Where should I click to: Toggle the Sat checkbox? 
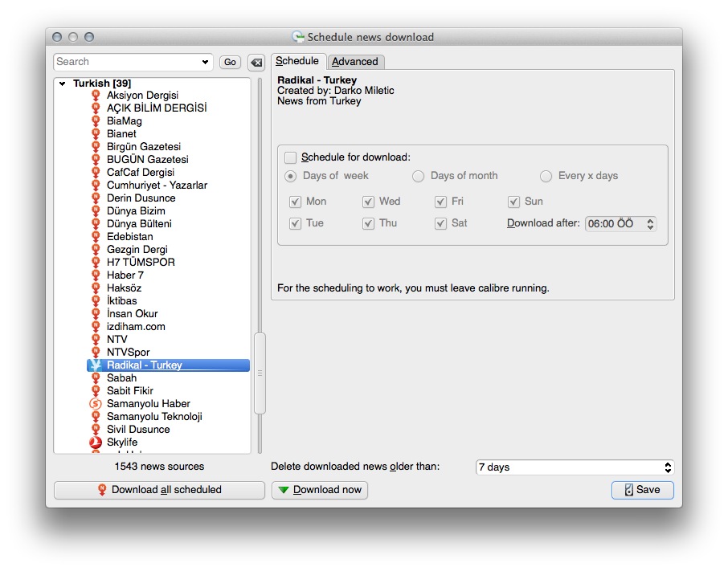(x=440, y=223)
